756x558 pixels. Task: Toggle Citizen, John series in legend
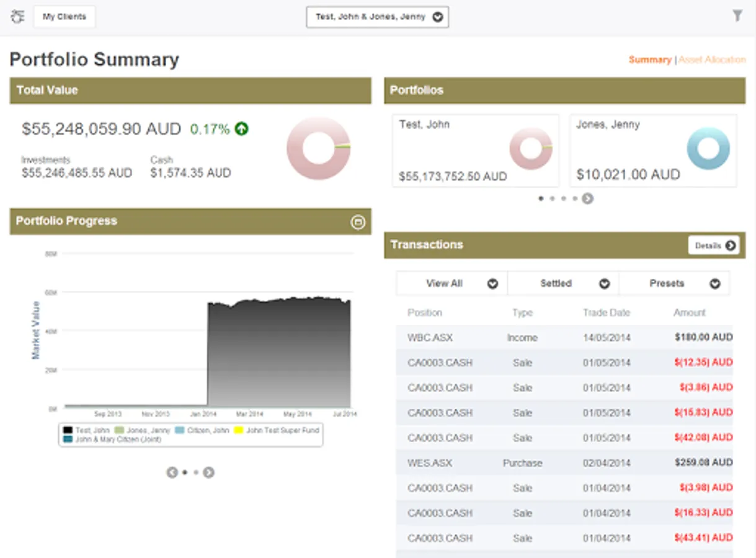(x=203, y=430)
